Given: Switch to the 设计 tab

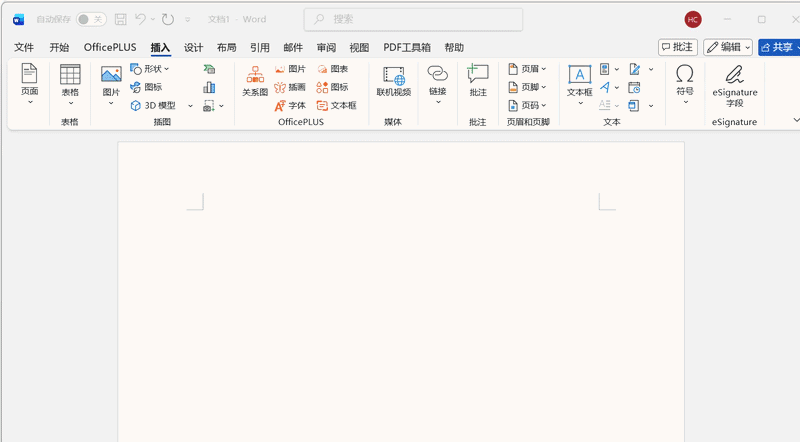Looking at the screenshot, I should coord(193,47).
